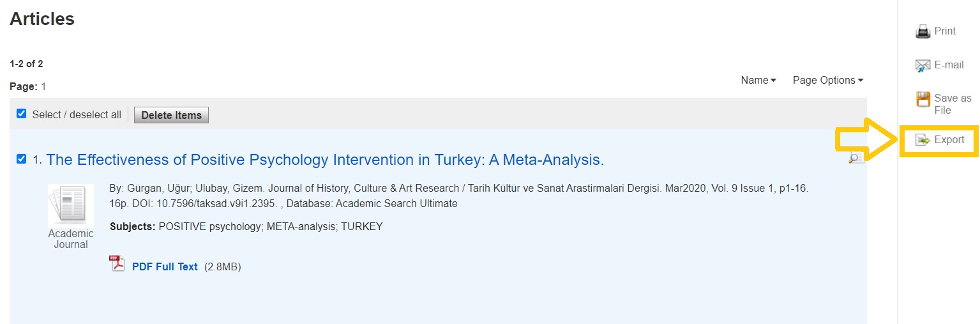Viewport: 980px width, 324px height.
Task: Click the Save as File floppy disk icon
Action: (x=923, y=99)
